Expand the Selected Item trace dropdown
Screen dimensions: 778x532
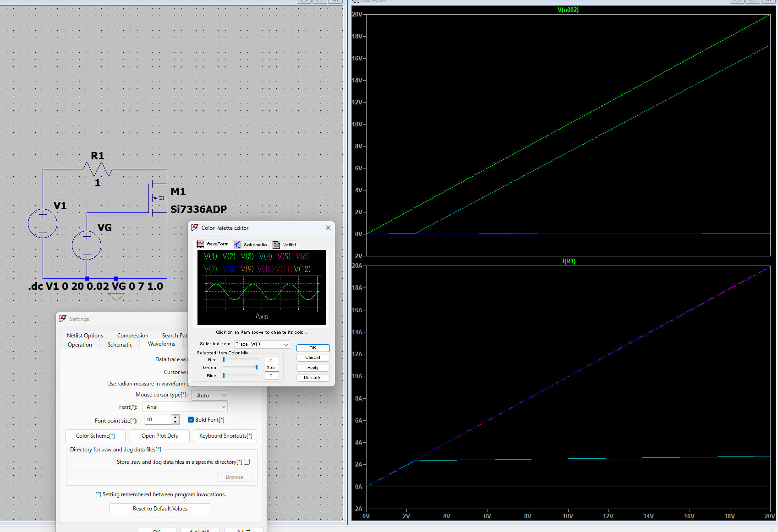[x=285, y=344]
